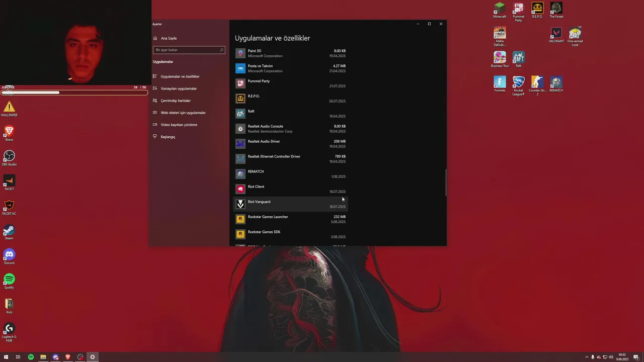Switch to Settings in the taskbar
Viewport: 644px width, 362px height.
pyautogui.click(x=93, y=357)
